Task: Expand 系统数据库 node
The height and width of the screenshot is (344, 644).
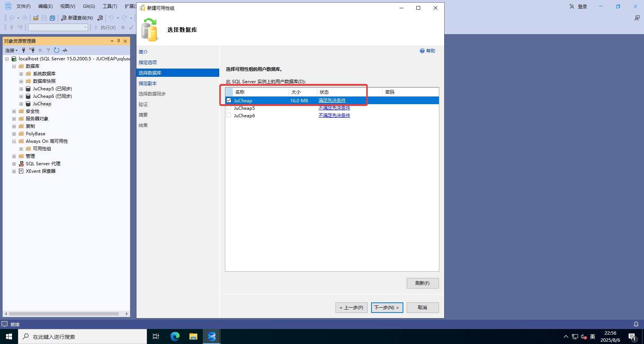Action: [x=21, y=74]
